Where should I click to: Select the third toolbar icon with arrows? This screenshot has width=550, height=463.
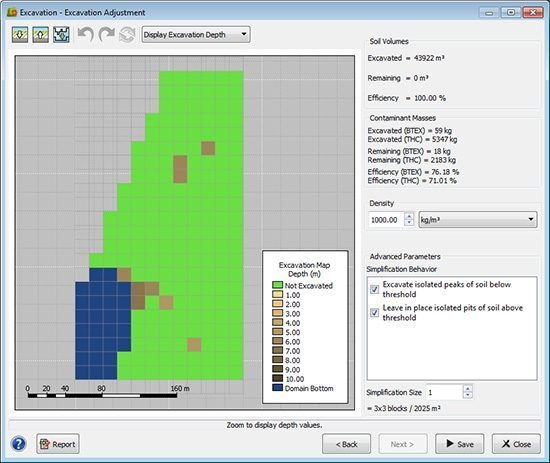click(x=61, y=35)
